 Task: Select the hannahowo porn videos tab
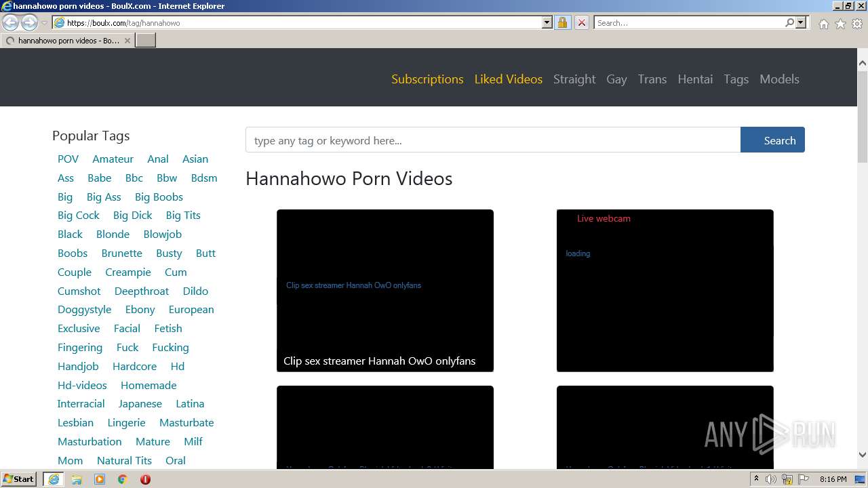pos(68,41)
